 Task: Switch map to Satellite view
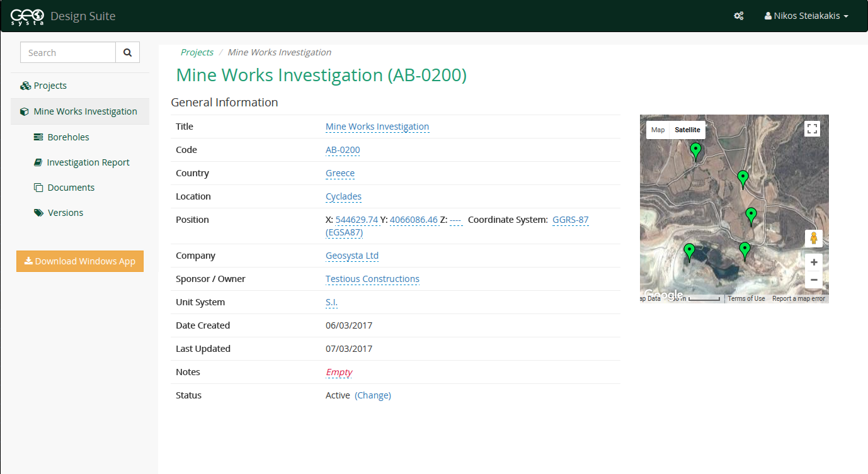point(687,130)
